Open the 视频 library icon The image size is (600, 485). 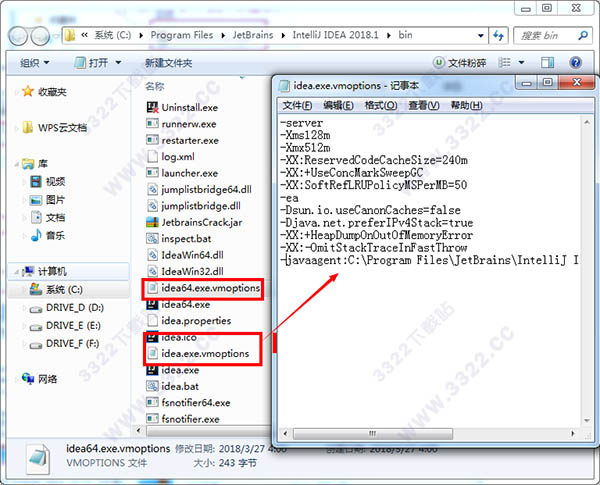pyautogui.click(x=36, y=181)
